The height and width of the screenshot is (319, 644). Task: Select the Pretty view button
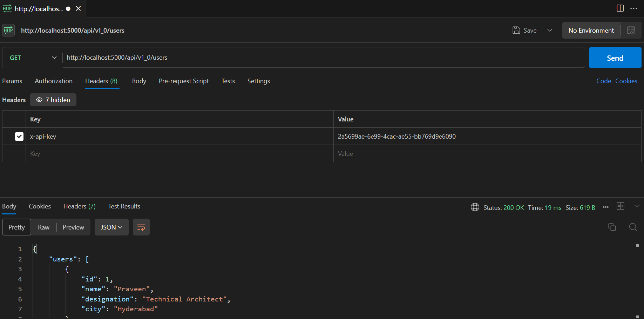pyautogui.click(x=16, y=227)
